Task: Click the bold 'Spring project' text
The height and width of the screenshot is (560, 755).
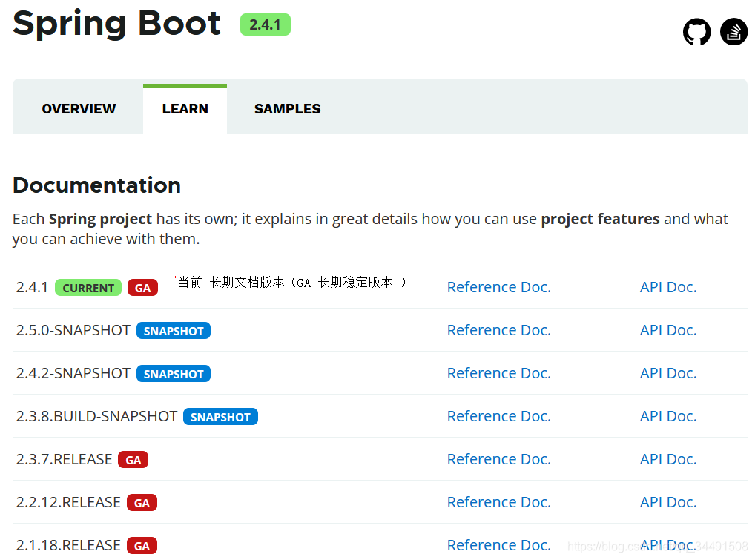Action: pyautogui.click(x=100, y=219)
